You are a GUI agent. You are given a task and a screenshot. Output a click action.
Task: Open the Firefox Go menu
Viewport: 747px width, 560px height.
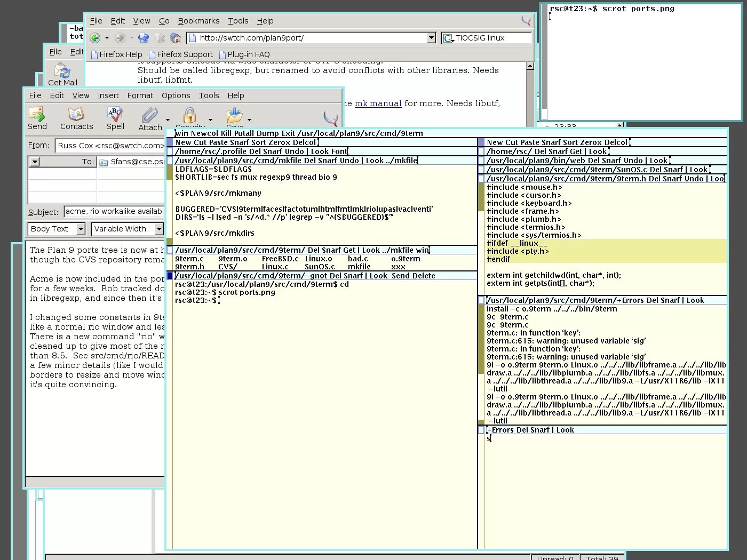[164, 21]
